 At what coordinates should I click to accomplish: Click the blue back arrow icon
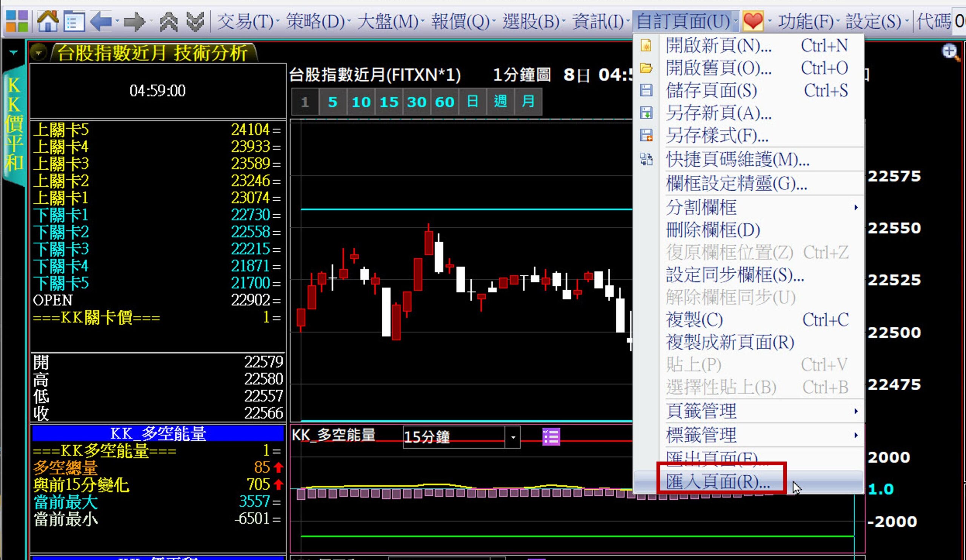(x=101, y=21)
